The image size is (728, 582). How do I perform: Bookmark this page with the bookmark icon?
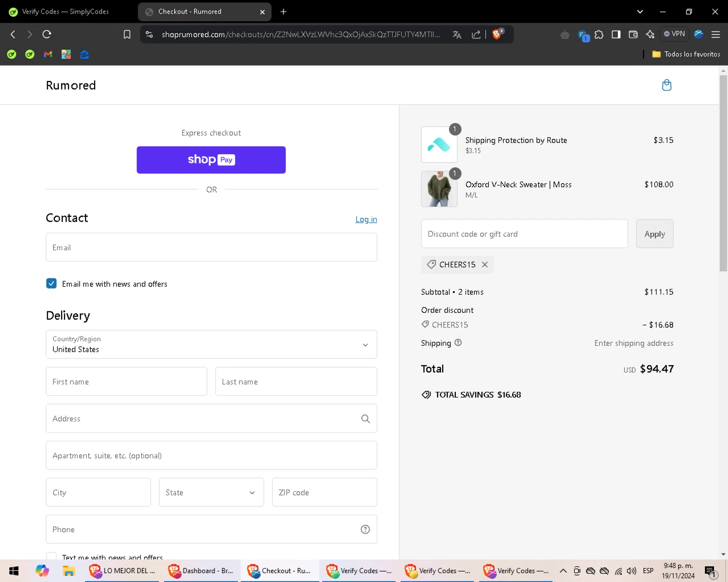tap(127, 34)
